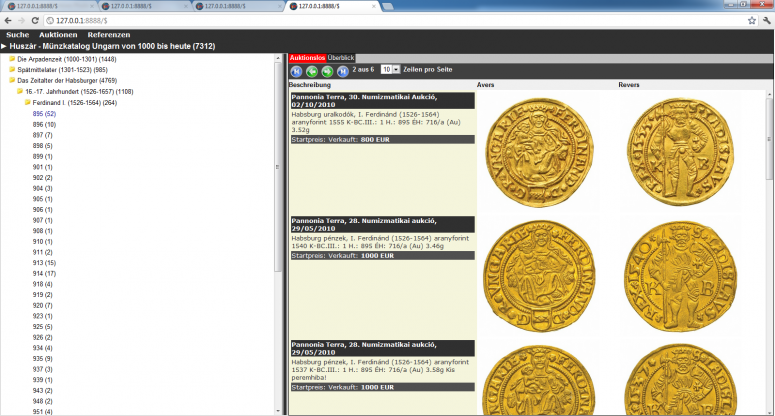Click folder icon of Spätmittelalter
Image resolution: width=775 pixels, height=416 pixels.
12,70
